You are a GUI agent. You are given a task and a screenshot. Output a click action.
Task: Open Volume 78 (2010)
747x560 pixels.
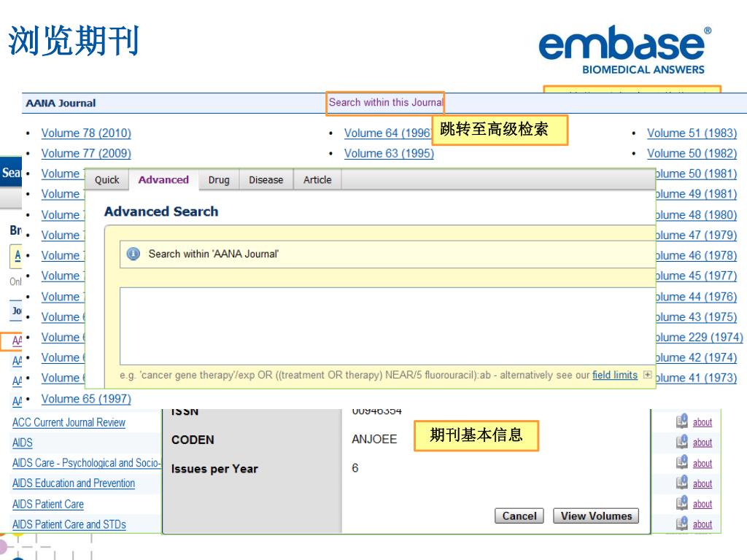point(86,133)
